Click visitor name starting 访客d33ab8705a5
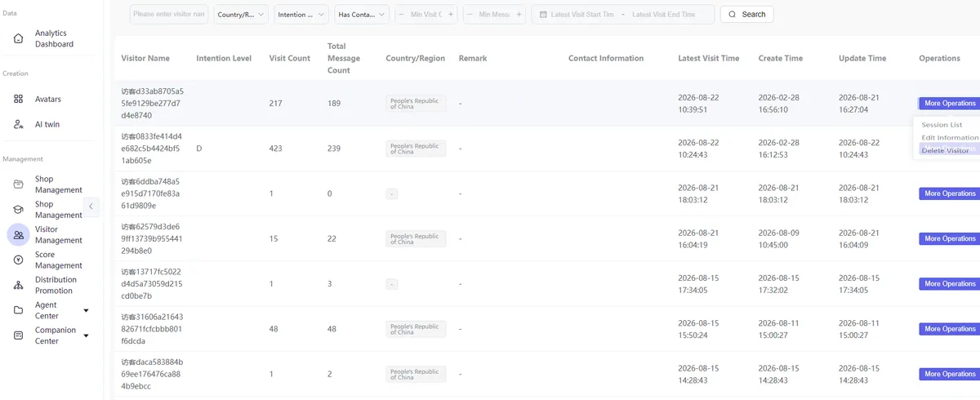The width and height of the screenshot is (980, 400). point(152,104)
